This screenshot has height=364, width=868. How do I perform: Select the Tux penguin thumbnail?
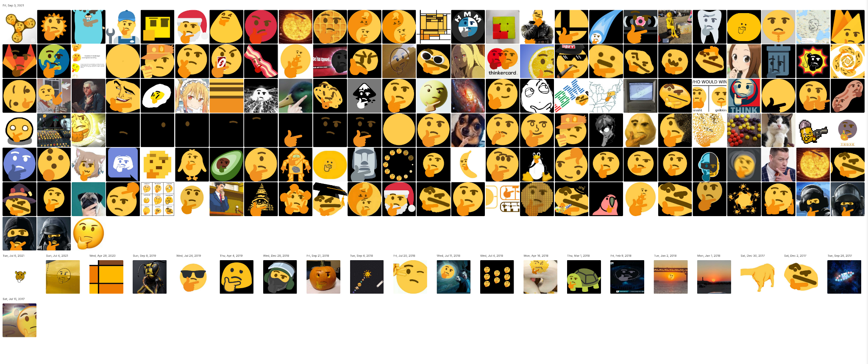tap(537, 165)
